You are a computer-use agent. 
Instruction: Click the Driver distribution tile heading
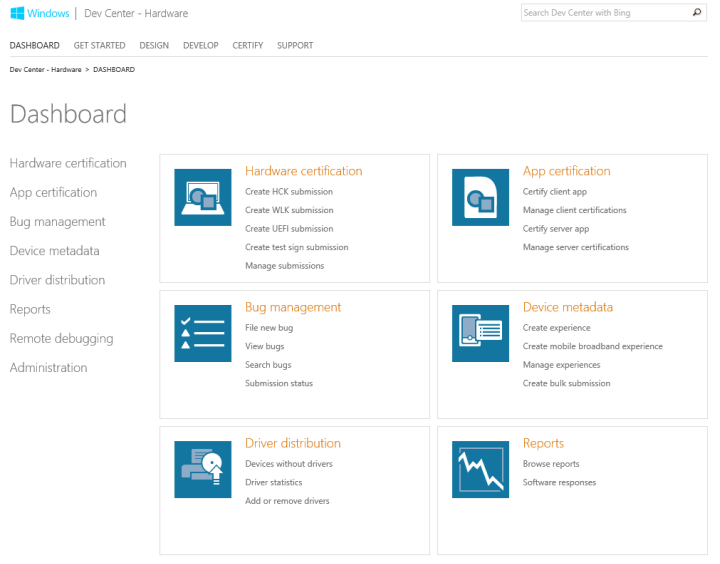293,443
